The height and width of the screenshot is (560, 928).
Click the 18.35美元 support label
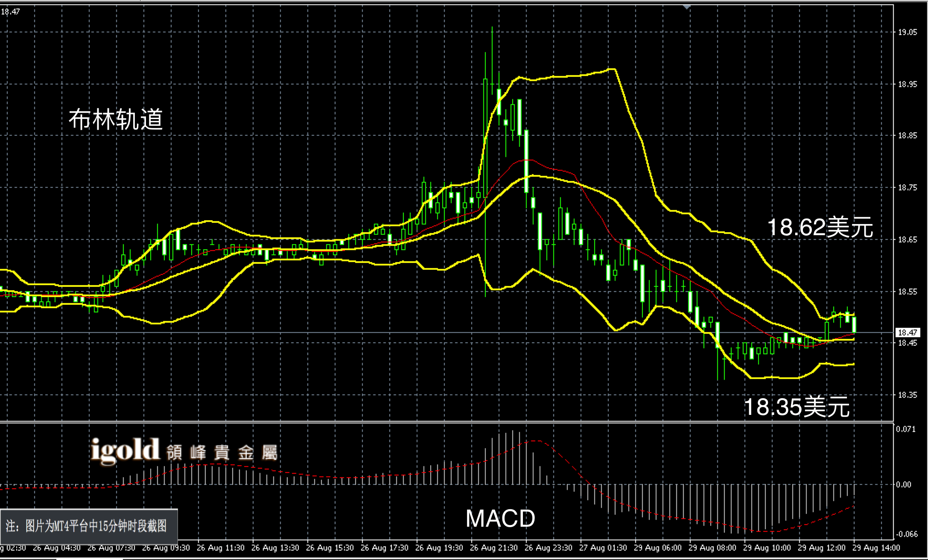coord(797,406)
